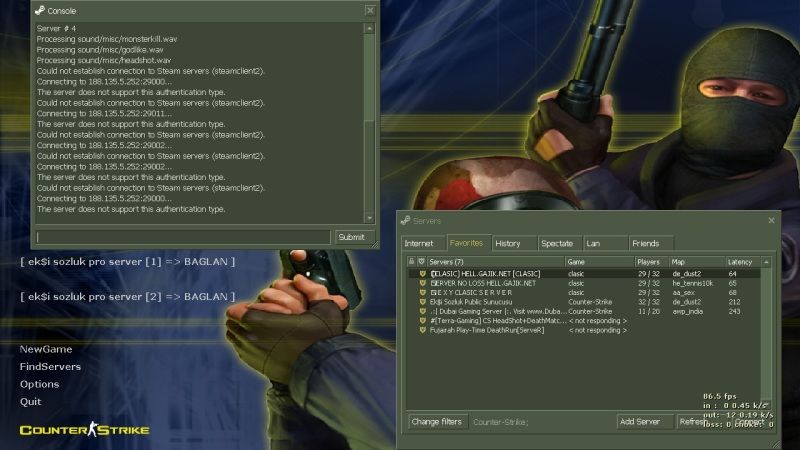
Task: Click shield icon of Terra-Gaming server row
Action: 422,321
